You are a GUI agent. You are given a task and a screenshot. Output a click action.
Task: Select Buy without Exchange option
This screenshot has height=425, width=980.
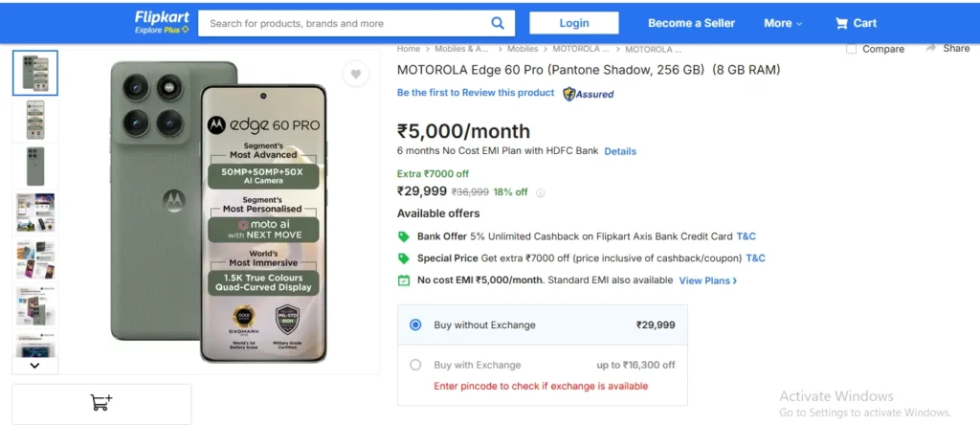tap(415, 325)
